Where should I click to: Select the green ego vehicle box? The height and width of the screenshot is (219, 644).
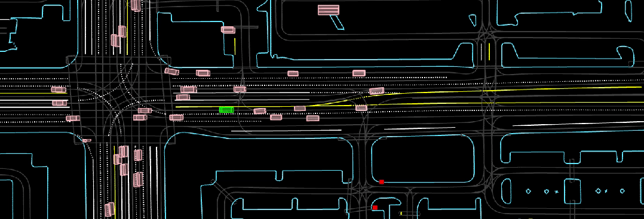point(226,110)
